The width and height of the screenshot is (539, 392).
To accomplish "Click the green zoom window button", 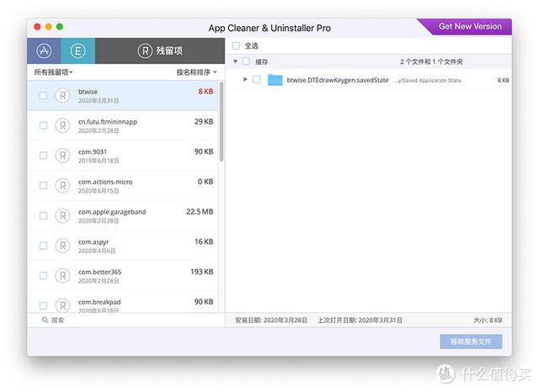I will click(x=60, y=27).
